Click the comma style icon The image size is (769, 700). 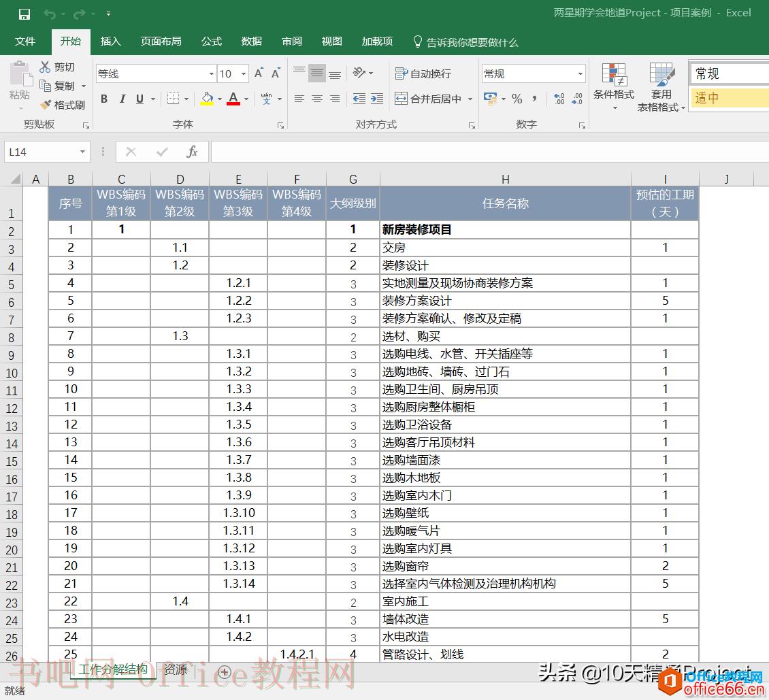pyautogui.click(x=535, y=99)
